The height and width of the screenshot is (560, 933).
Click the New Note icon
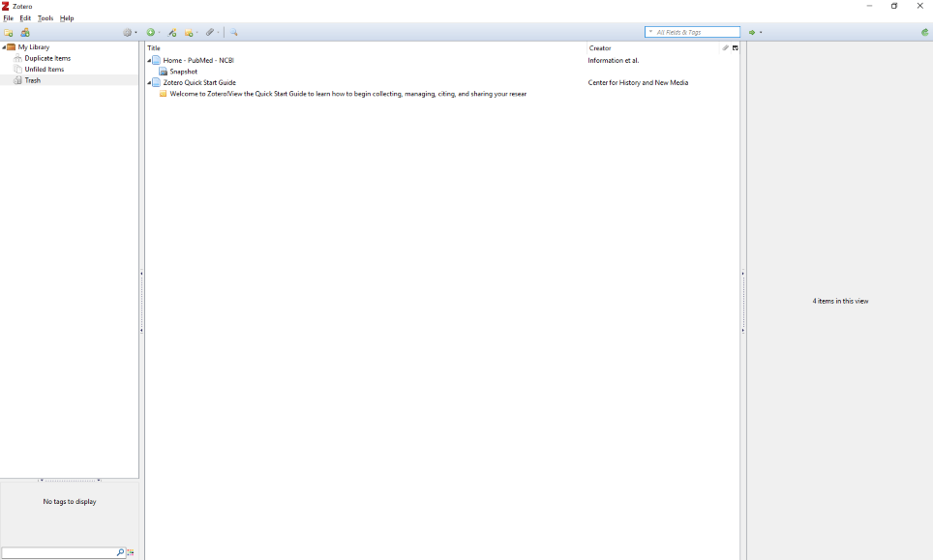click(191, 33)
